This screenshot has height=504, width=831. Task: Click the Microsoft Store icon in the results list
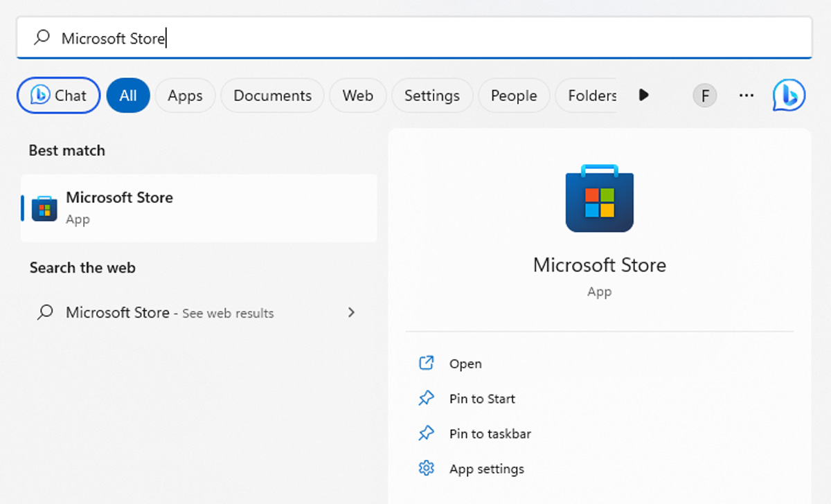(44, 208)
